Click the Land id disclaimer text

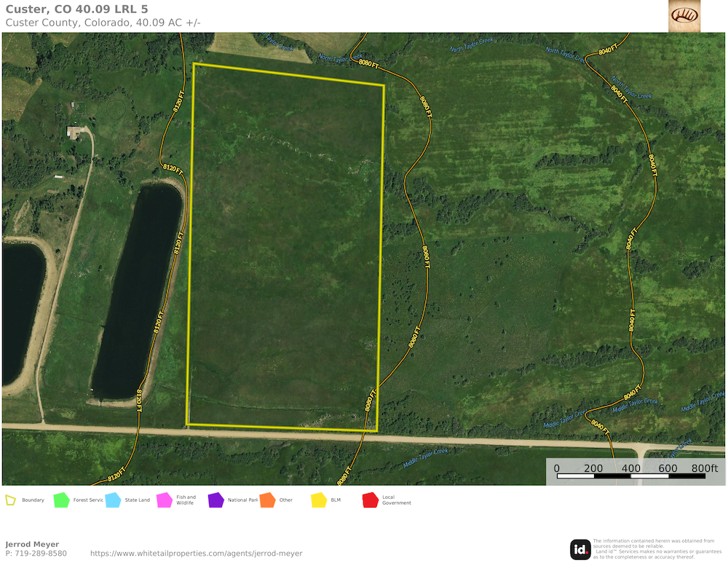[x=653, y=549]
